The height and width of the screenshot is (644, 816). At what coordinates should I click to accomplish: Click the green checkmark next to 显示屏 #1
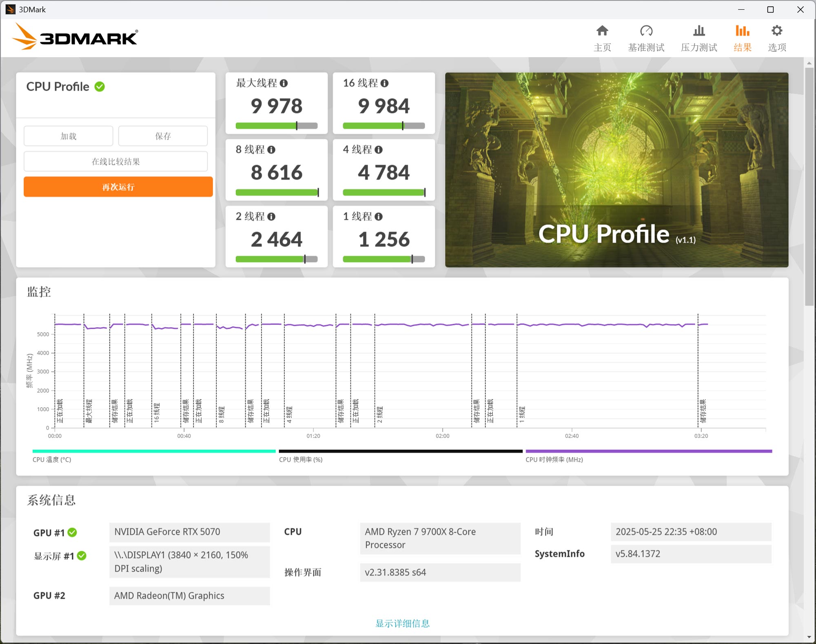point(82,556)
